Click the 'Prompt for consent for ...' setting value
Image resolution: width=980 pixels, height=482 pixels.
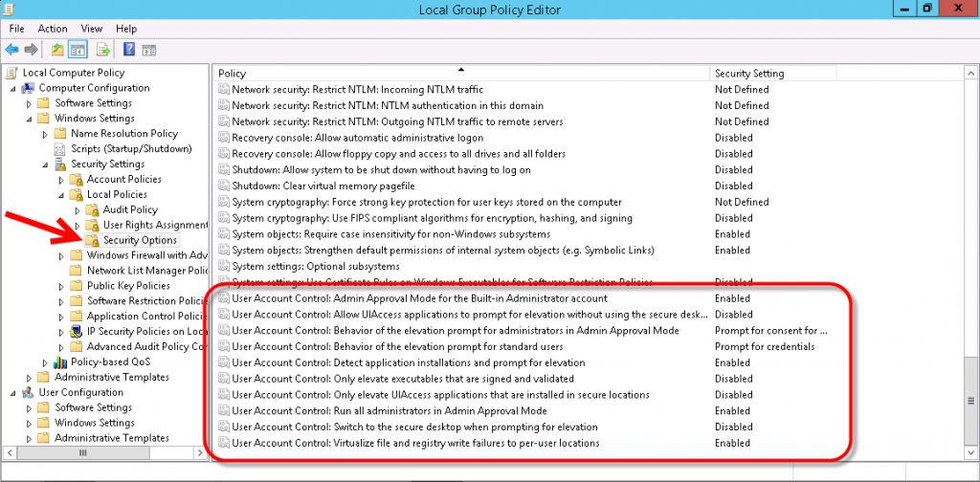click(x=771, y=330)
